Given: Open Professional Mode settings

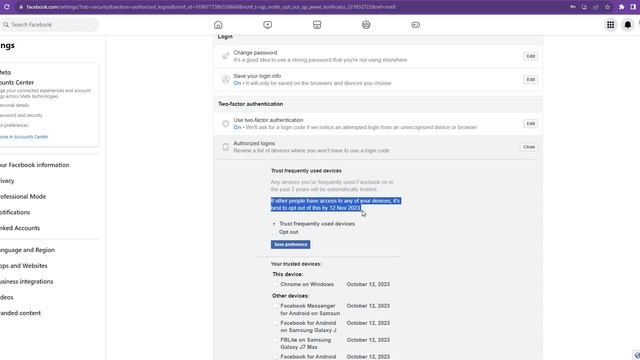Looking at the screenshot, I should pyautogui.click(x=23, y=196).
